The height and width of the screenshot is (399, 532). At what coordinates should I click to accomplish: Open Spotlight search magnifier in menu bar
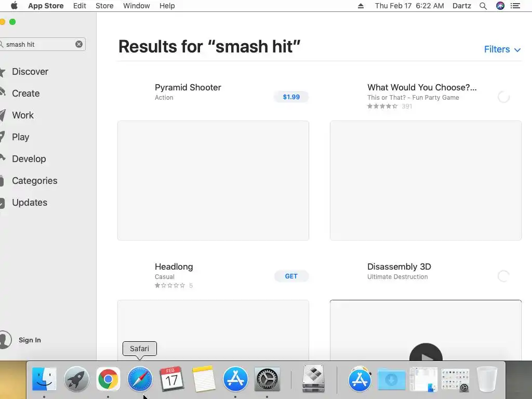click(483, 6)
